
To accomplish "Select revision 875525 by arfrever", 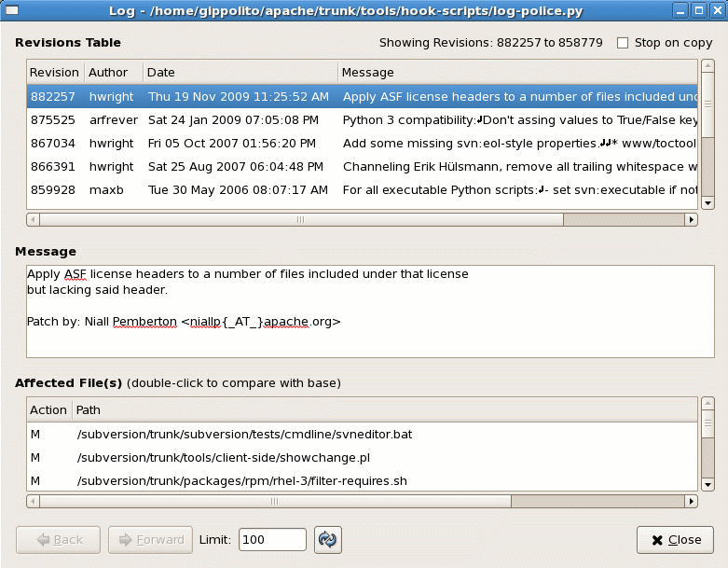I will click(363, 119).
